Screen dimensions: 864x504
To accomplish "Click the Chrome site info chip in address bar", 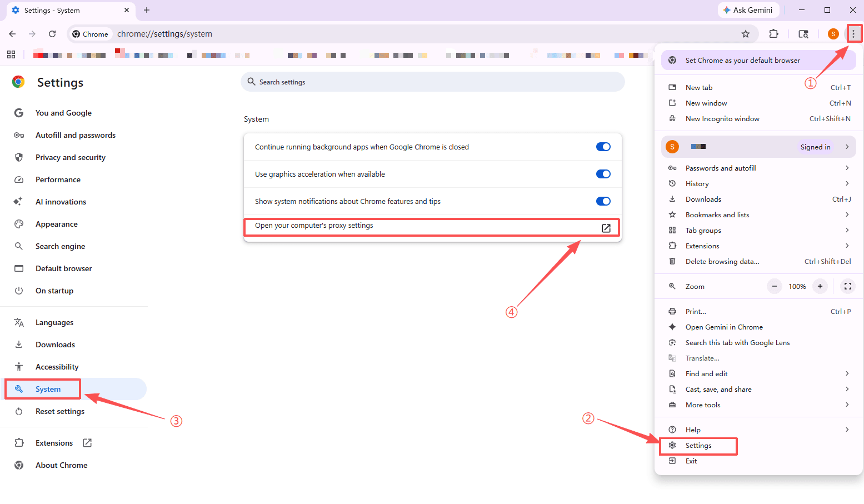I will click(x=91, y=34).
